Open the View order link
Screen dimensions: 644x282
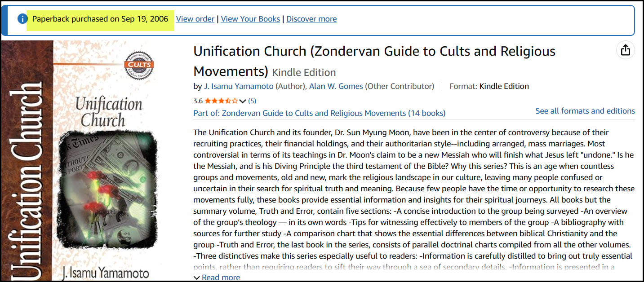[x=195, y=19]
